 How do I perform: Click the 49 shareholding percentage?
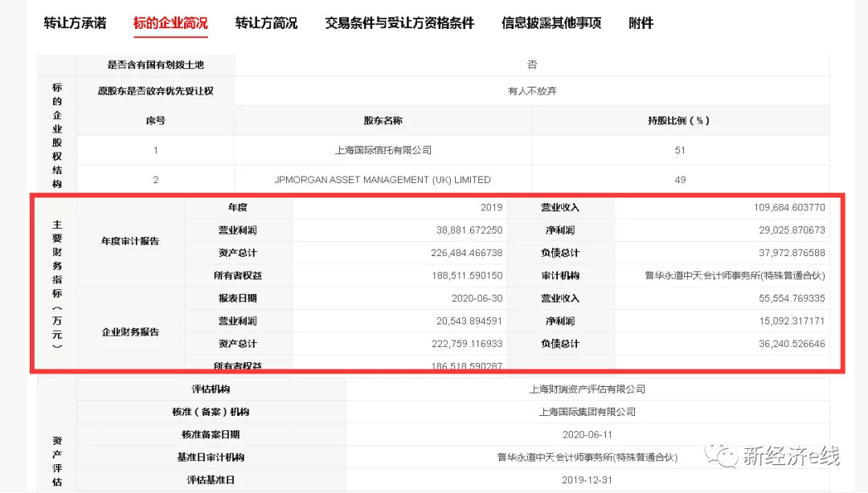(x=680, y=180)
